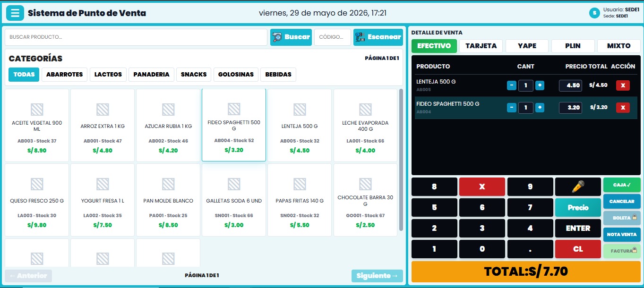Click the AZUCAR RUBIA 1 KG image placeholder
The image size is (644, 288).
pos(168,110)
